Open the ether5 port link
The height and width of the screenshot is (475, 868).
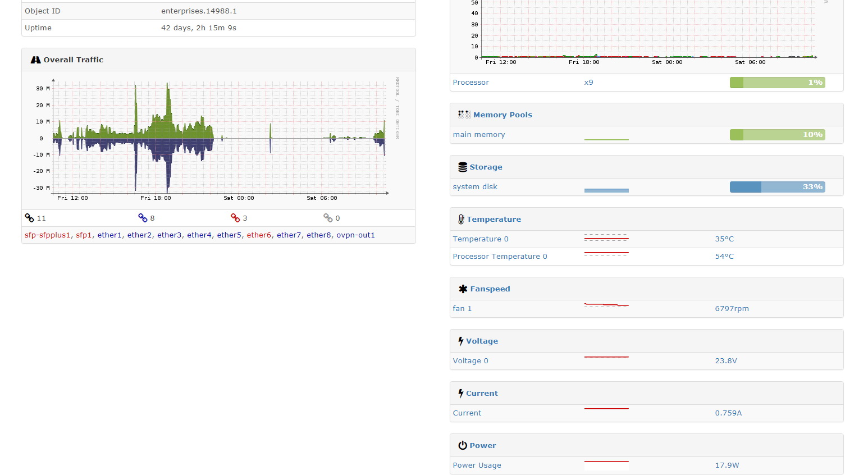click(229, 235)
